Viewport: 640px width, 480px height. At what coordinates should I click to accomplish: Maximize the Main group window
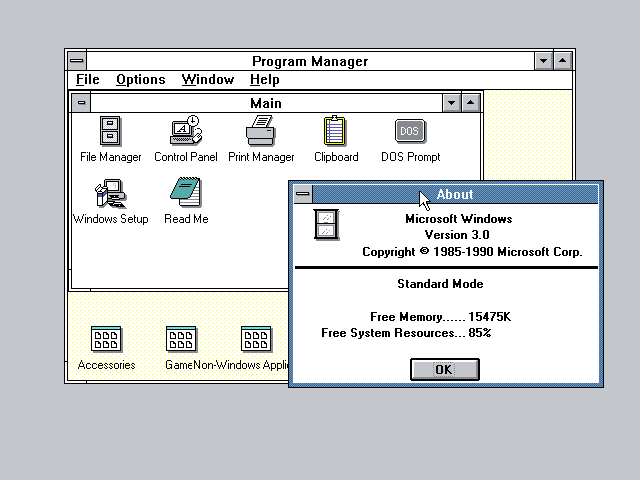click(471, 103)
